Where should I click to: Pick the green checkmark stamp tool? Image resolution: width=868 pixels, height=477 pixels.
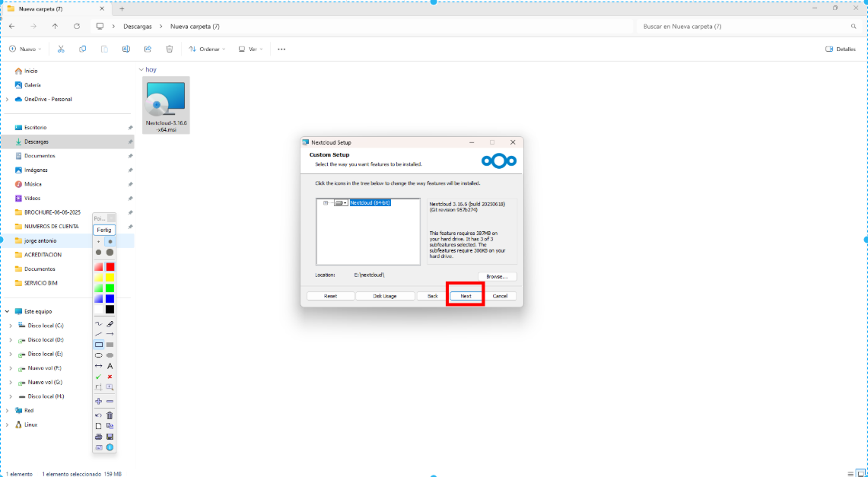click(x=98, y=377)
